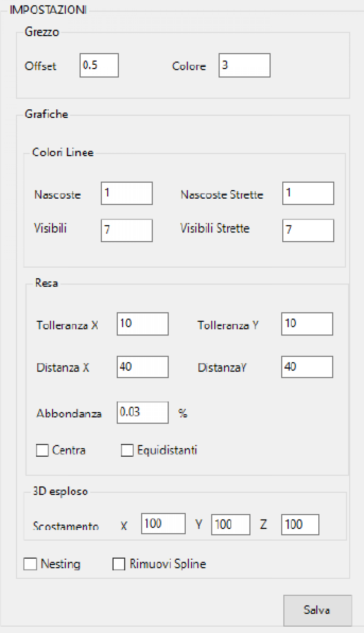Select the Scostamento Y value field
Screen dimensions: 364x633
[x=231, y=524]
